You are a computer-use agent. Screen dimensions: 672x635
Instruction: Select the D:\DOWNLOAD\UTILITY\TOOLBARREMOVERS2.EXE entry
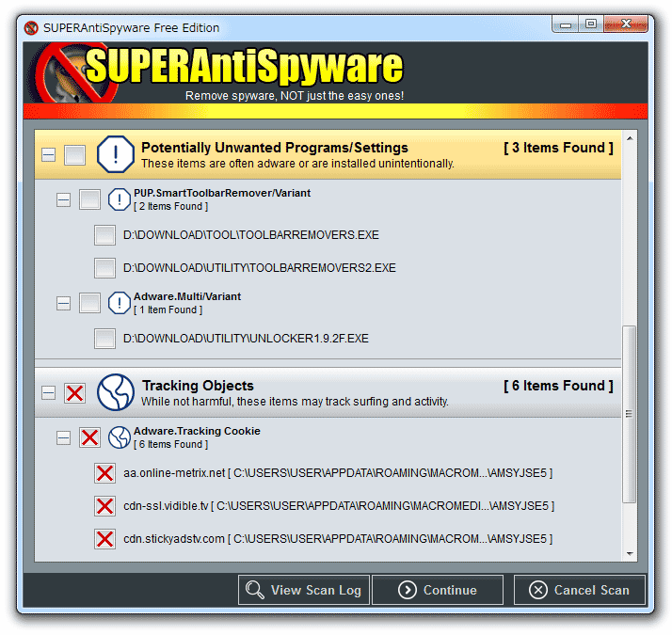(259, 268)
